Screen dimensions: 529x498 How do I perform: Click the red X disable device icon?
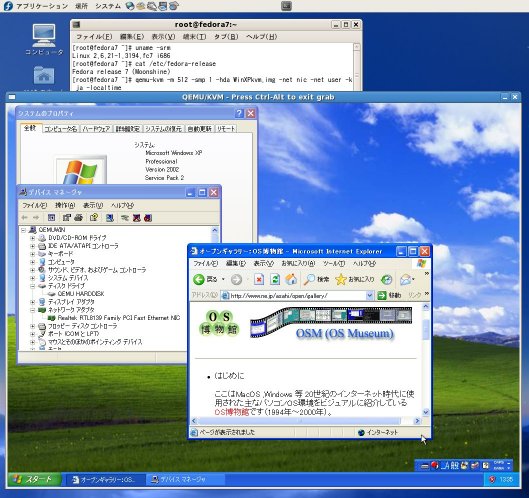pos(137,218)
